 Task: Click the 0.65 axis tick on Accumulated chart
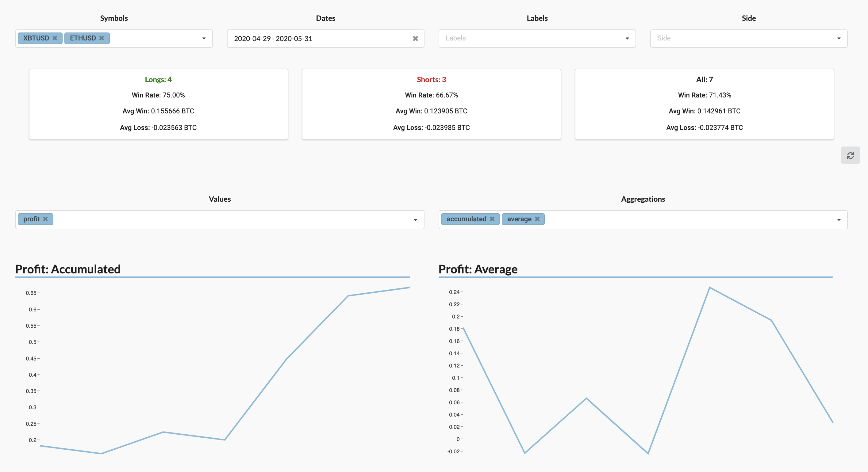pyautogui.click(x=31, y=293)
